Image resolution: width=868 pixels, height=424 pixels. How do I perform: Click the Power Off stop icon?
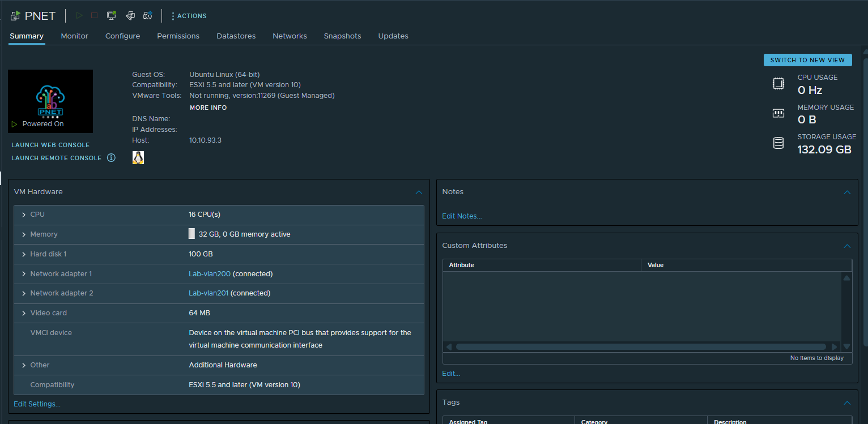pos(95,16)
